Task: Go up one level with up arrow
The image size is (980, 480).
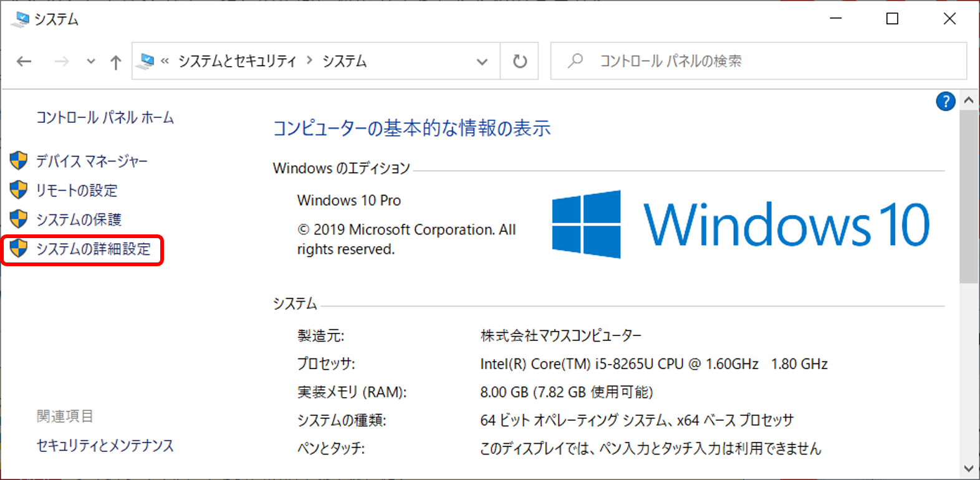Action: [x=115, y=62]
